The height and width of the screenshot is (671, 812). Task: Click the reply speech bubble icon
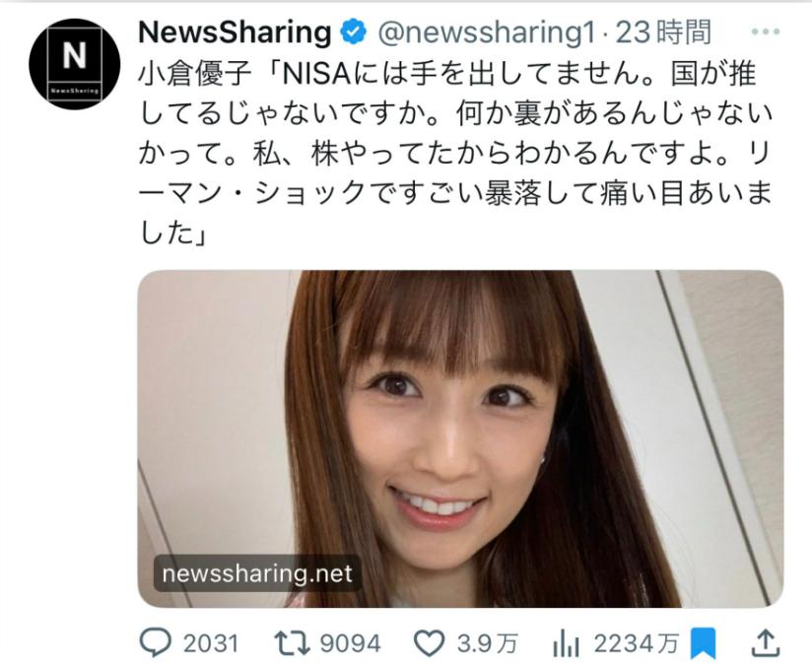pyautogui.click(x=156, y=643)
